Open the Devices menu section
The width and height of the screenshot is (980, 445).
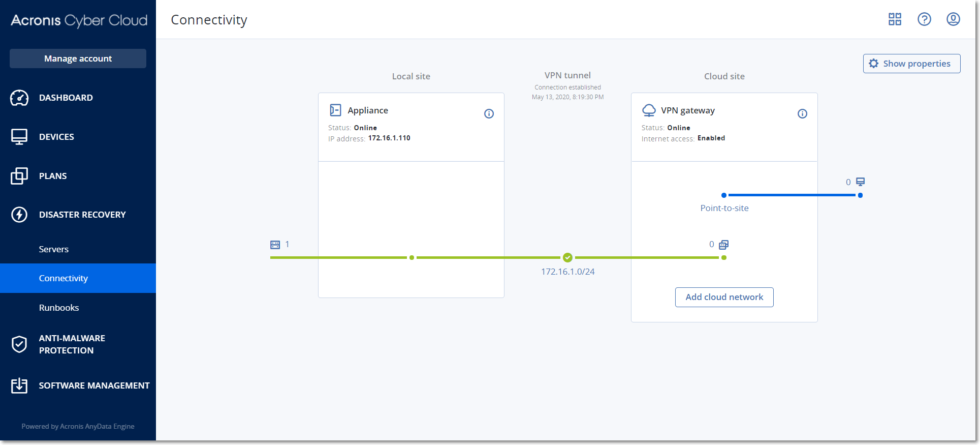click(56, 137)
